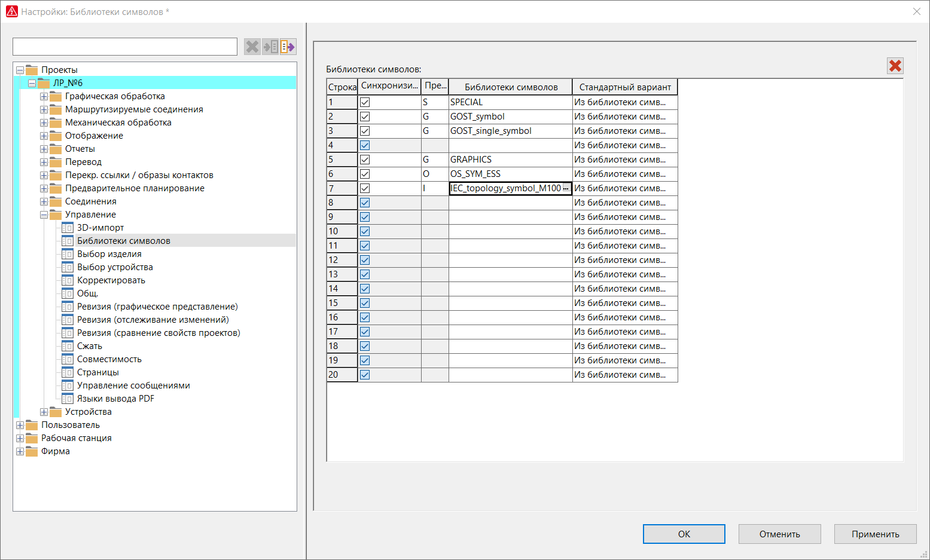Toggle synchronize checkbox in row 1 SPECIAL

point(365,102)
